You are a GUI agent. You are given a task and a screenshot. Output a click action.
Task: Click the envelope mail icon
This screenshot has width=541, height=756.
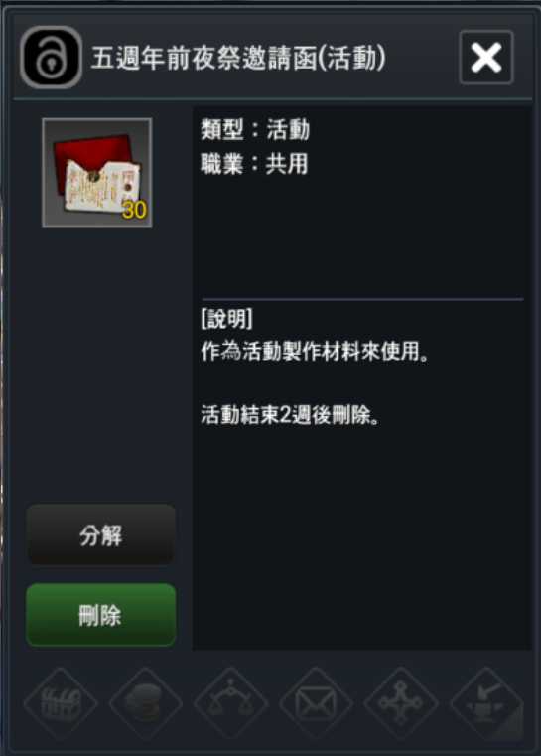coord(316,703)
